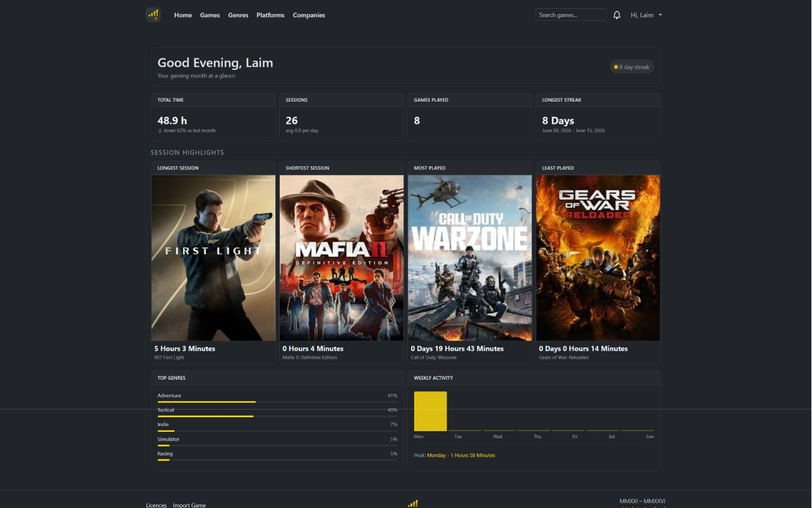
Task: Click the 0 Days 0 Hours 14 Minutes duration
Action: (x=584, y=349)
